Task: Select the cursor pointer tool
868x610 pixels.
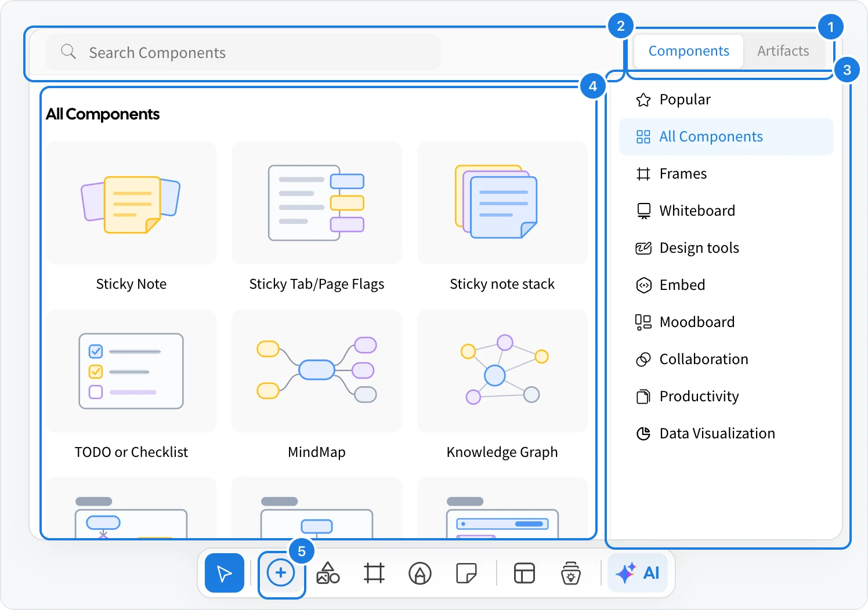Action: pyautogui.click(x=225, y=573)
